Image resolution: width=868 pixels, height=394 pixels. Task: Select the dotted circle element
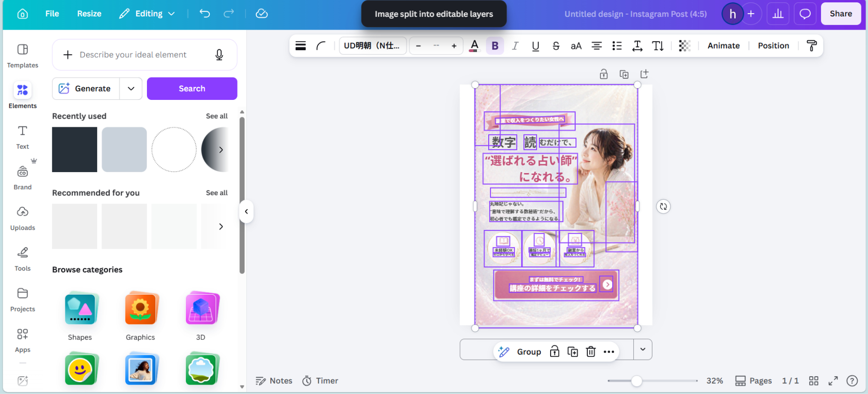174,150
